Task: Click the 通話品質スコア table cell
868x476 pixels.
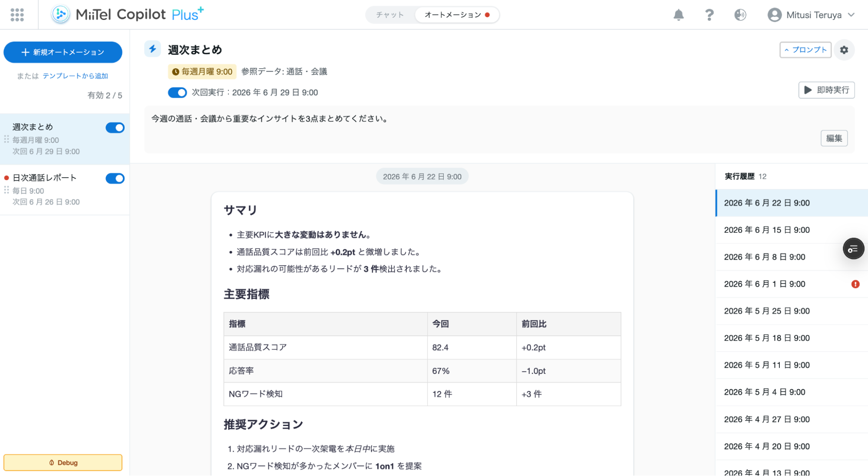Action: pyautogui.click(x=325, y=347)
